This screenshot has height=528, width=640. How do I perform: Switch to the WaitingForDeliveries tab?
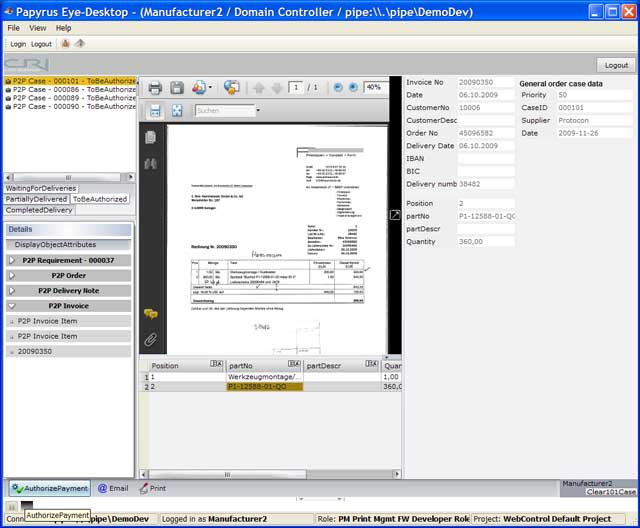click(x=41, y=188)
